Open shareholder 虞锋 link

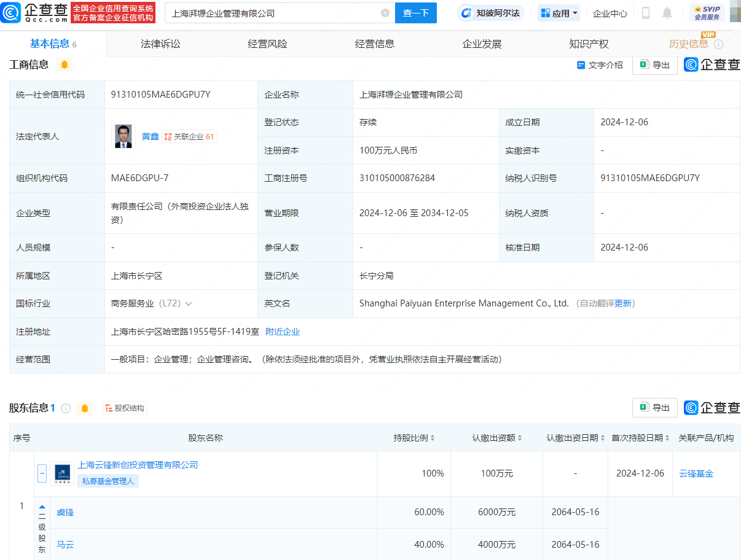65,512
